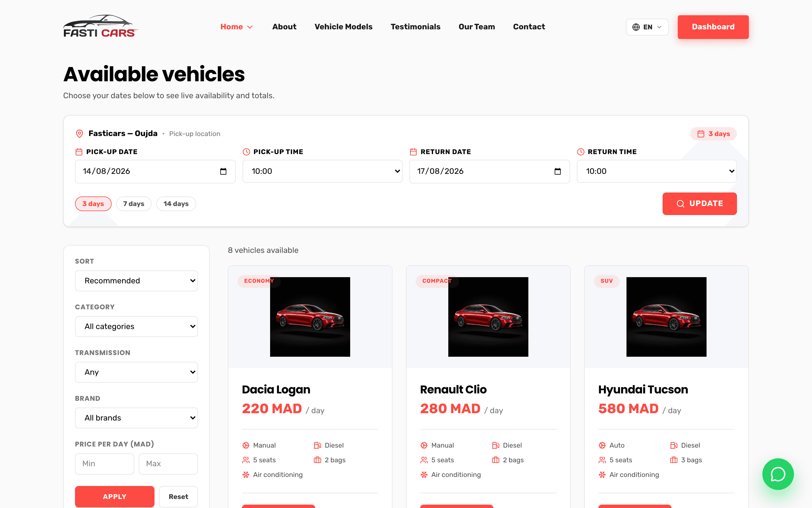Screen dimensions: 812x508
Task: Expand the EN language selector
Action: 647,27
